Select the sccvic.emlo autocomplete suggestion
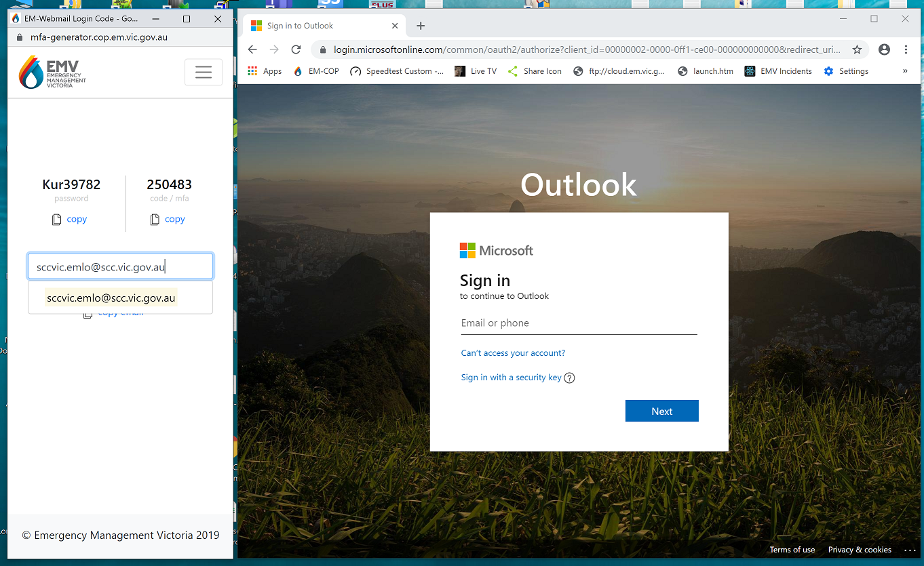Viewport: 924px width, 566px height. coord(111,298)
